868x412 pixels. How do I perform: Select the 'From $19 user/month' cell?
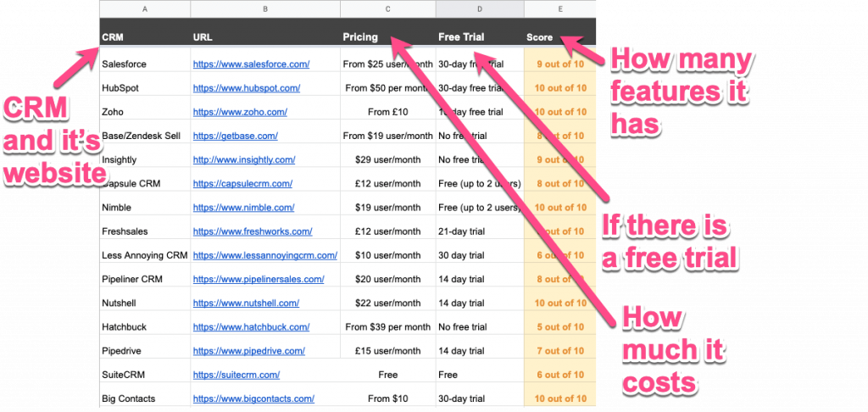tap(388, 131)
